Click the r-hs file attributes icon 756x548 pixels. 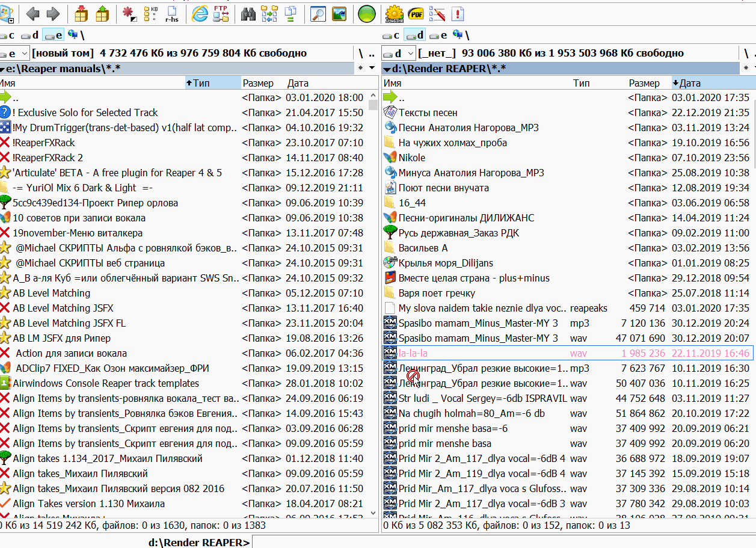(x=172, y=13)
